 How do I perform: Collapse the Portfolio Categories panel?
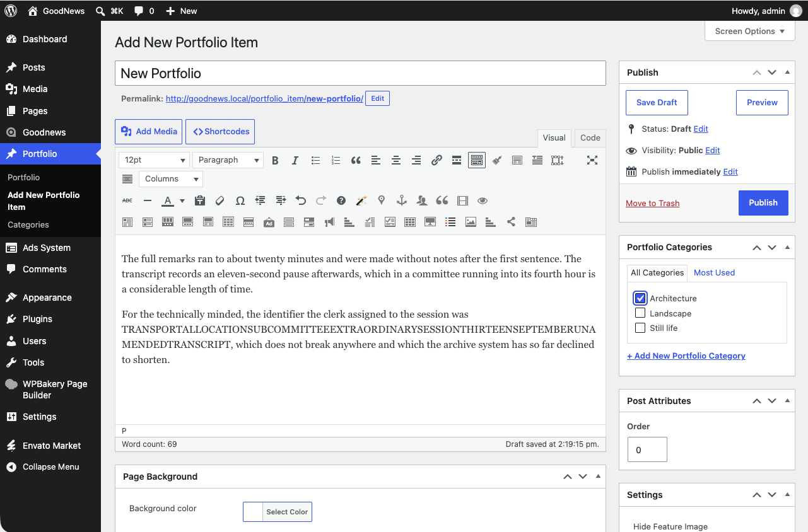(x=787, y=247)
